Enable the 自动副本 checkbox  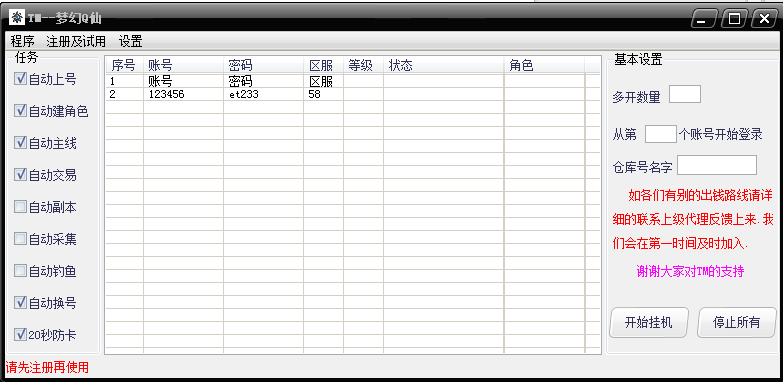(x=20, y=207)
